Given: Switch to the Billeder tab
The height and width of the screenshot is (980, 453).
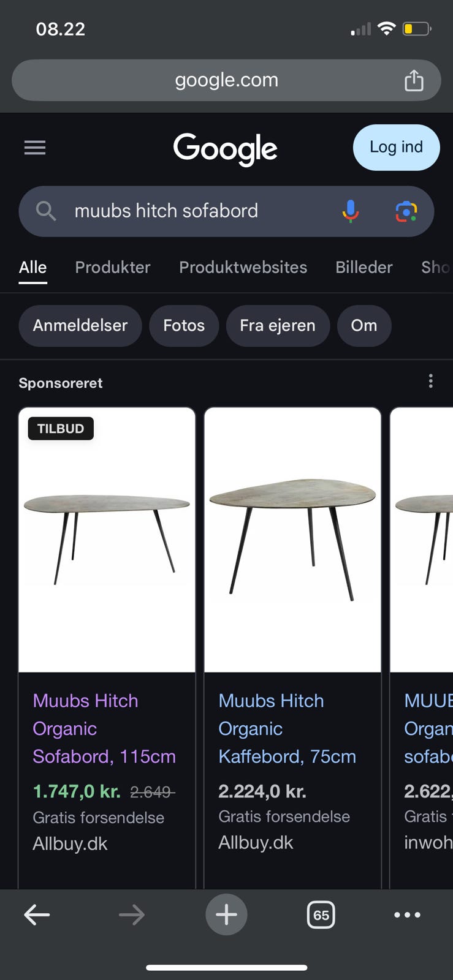Looking at the screenshot, I should pos(364,267).
